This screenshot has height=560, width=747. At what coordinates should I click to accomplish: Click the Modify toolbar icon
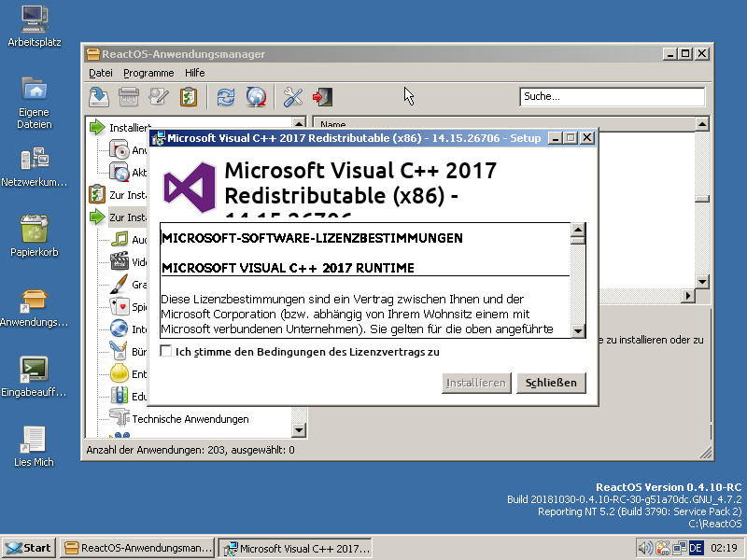click(159, 97)
